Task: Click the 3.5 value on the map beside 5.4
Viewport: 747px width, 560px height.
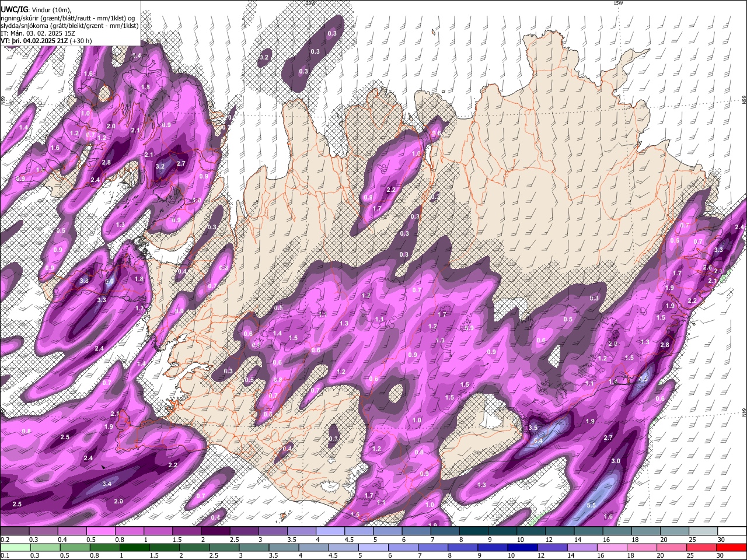Action: click(x=533, y=428)
